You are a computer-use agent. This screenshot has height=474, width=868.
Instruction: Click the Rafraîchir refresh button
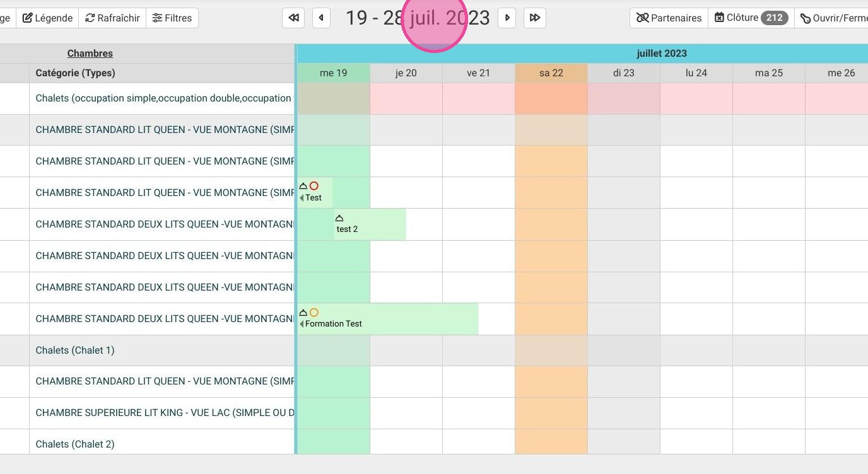[x=112, y=18]
